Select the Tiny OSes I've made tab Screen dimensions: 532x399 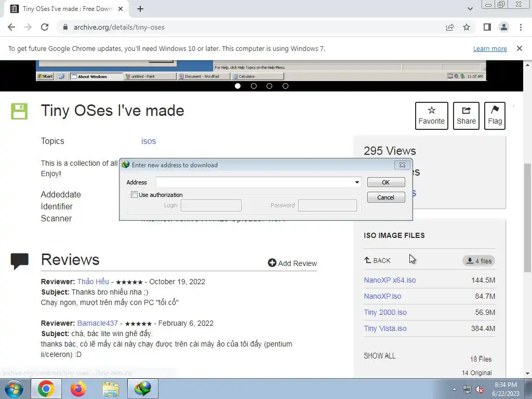[66, 9]
